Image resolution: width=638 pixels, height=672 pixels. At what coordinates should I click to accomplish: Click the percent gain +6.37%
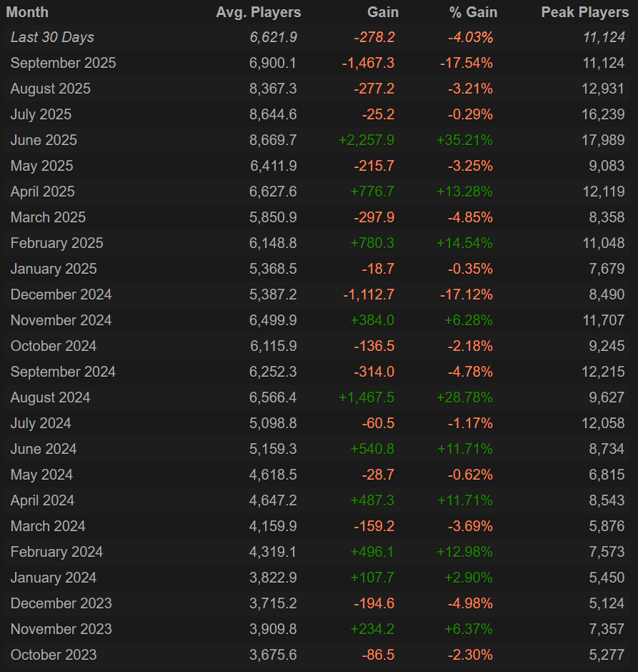[x=469, y=628]
